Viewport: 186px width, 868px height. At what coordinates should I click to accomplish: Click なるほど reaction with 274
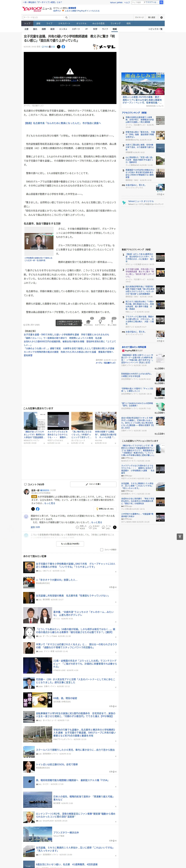tap(94, 527)
